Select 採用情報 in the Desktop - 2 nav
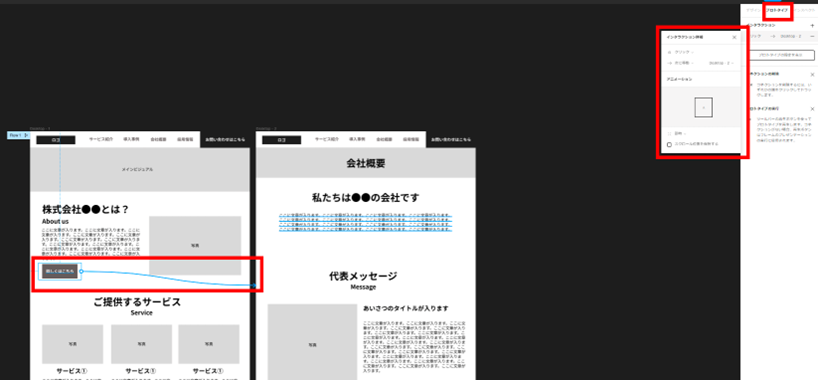The height and width of the screenshot is (380, 818). click(x=412, y=139)
